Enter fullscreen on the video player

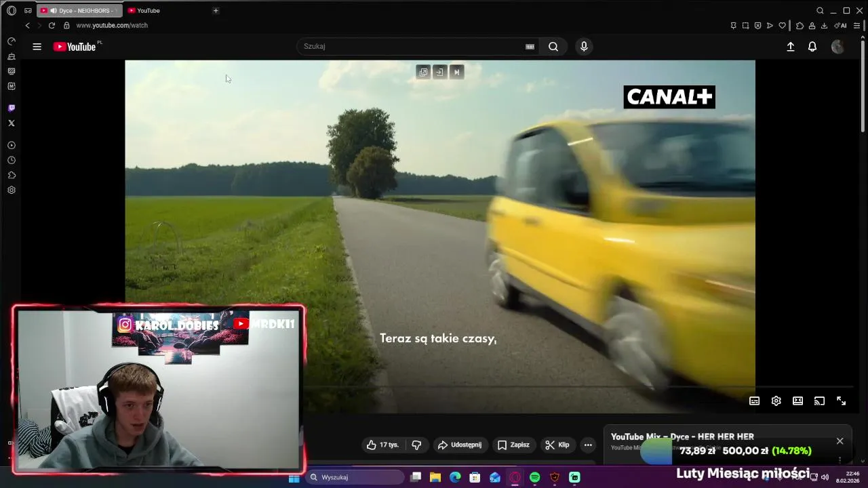[841, 401]
